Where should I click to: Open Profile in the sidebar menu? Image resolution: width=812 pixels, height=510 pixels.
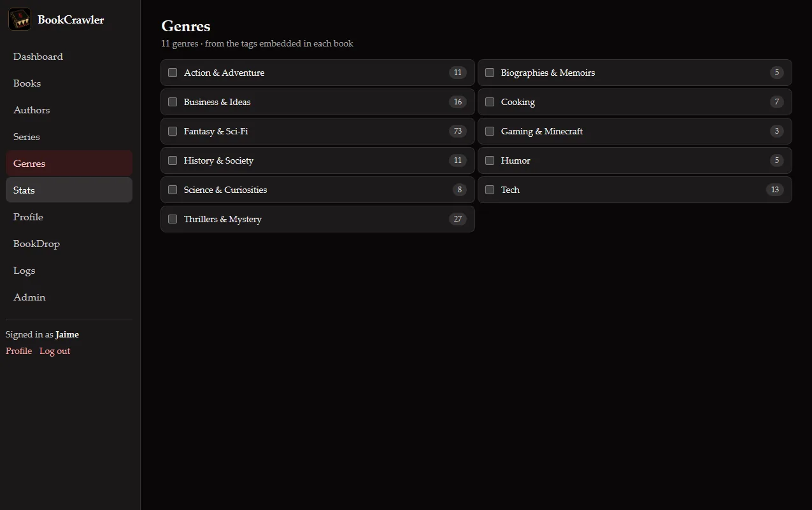coord(69,217)
